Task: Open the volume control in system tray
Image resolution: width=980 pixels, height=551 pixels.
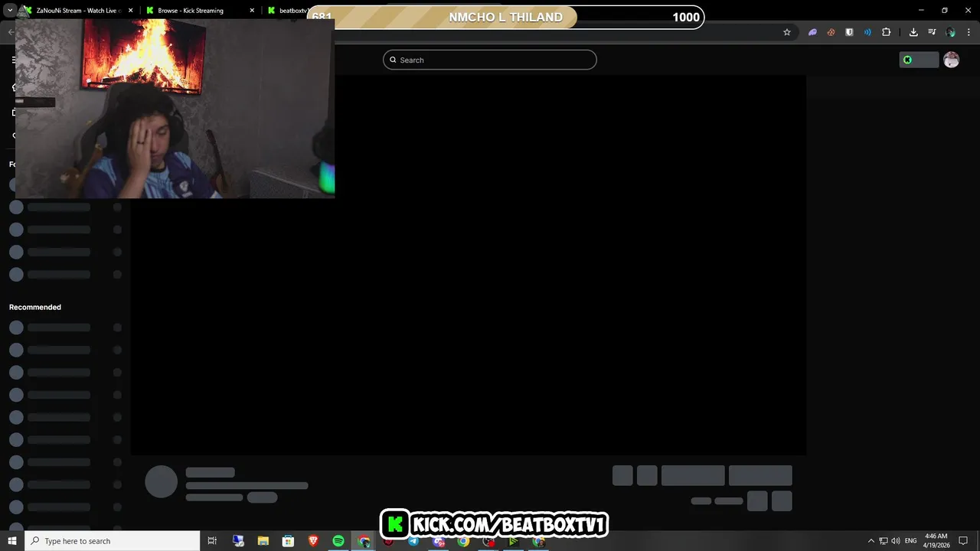Action: [896, 541]
